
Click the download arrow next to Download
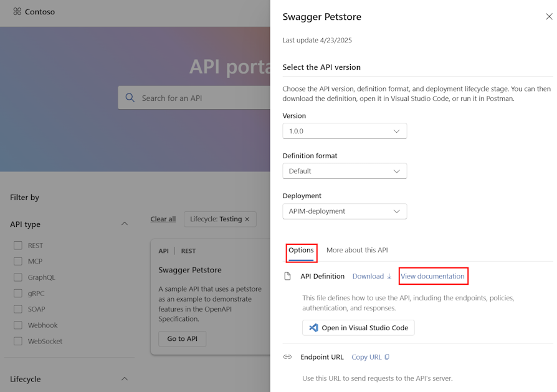[x=389, y=276]
